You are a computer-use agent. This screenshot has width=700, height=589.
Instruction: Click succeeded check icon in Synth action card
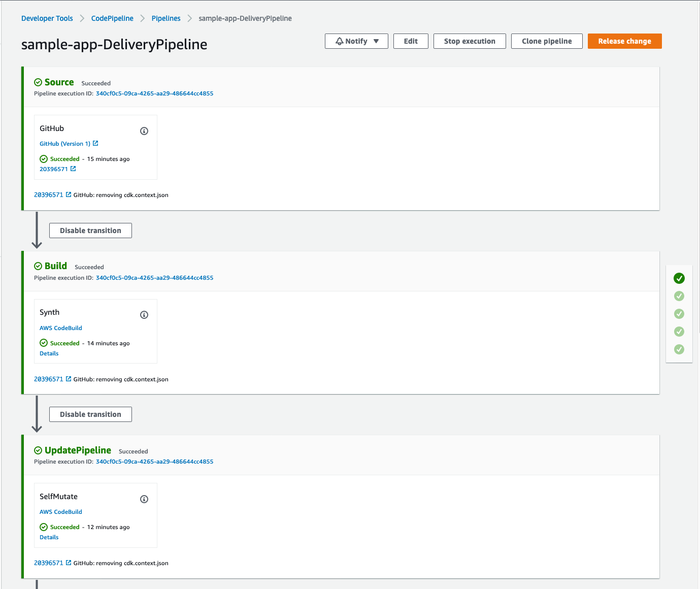coord(44,343)
